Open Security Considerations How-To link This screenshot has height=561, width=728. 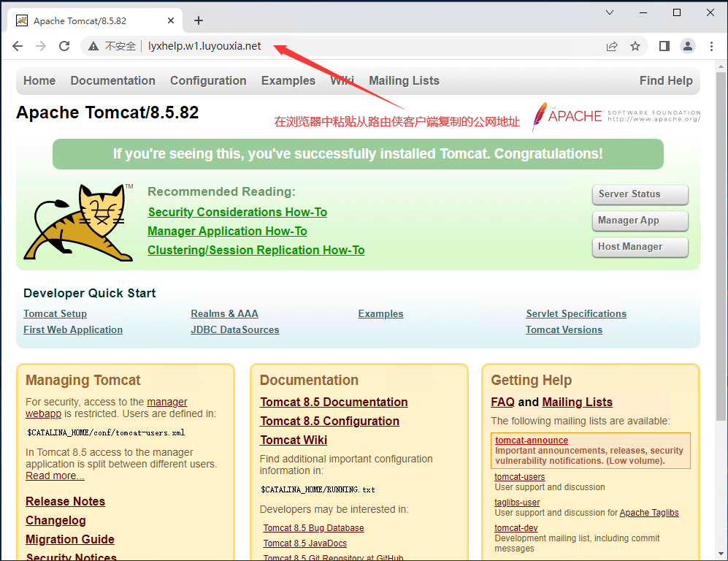point(237,213)
